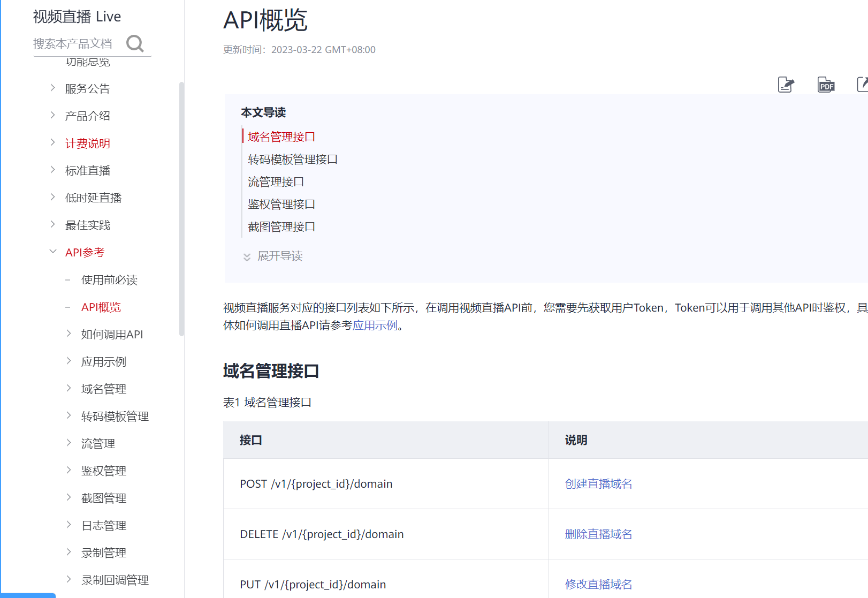Click the share icon at top right
This screenshot has width=868, height=598.
click(x=863, y=85)
